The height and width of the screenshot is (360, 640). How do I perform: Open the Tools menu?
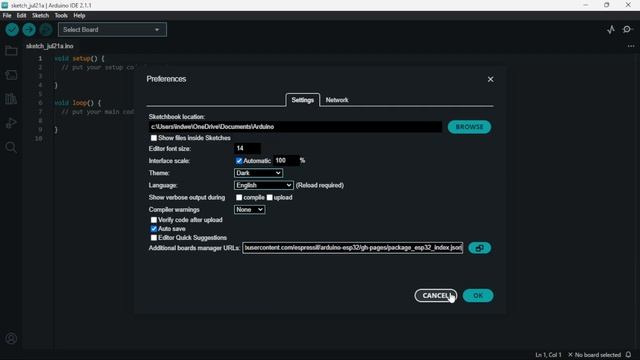coord(61,16)
